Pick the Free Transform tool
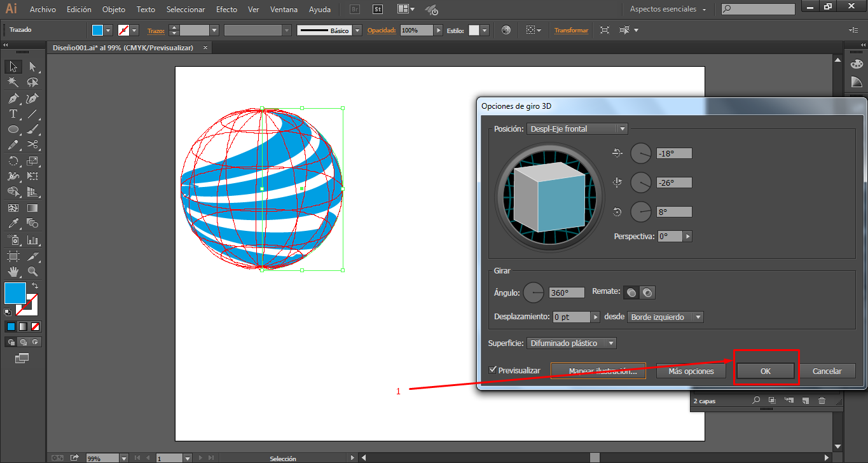The image size is (868, 463). pos(32,176)
